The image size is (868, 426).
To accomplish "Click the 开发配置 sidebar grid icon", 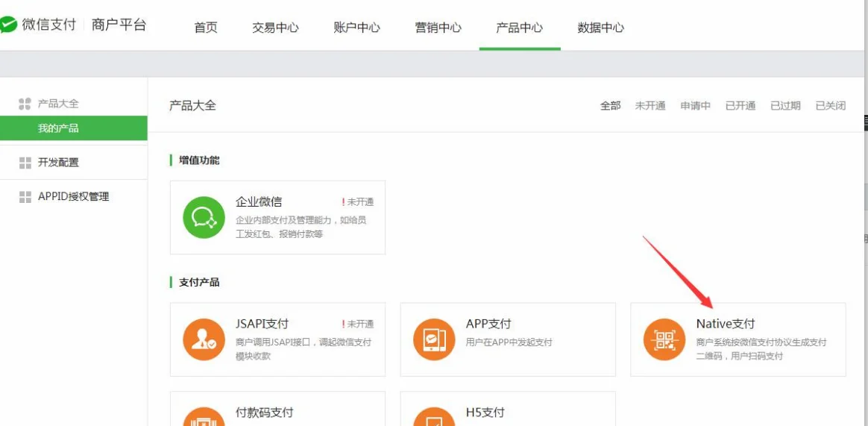I will (25, 163).
